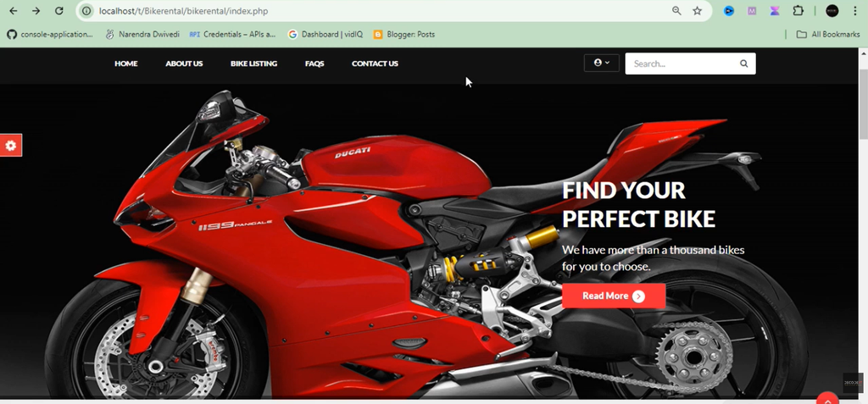Open the console-application GitHub bookmark

[50, 35]
